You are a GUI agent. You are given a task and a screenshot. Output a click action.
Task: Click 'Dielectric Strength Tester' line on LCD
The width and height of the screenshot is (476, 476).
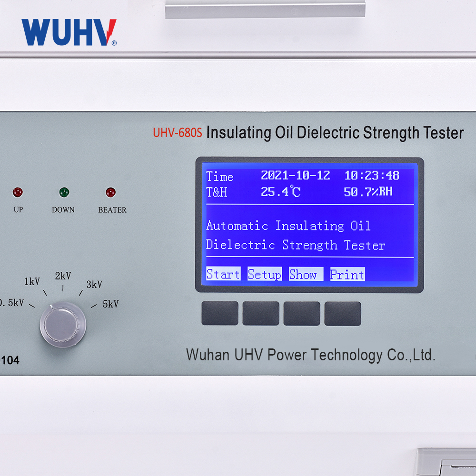[x=296, y=245]
